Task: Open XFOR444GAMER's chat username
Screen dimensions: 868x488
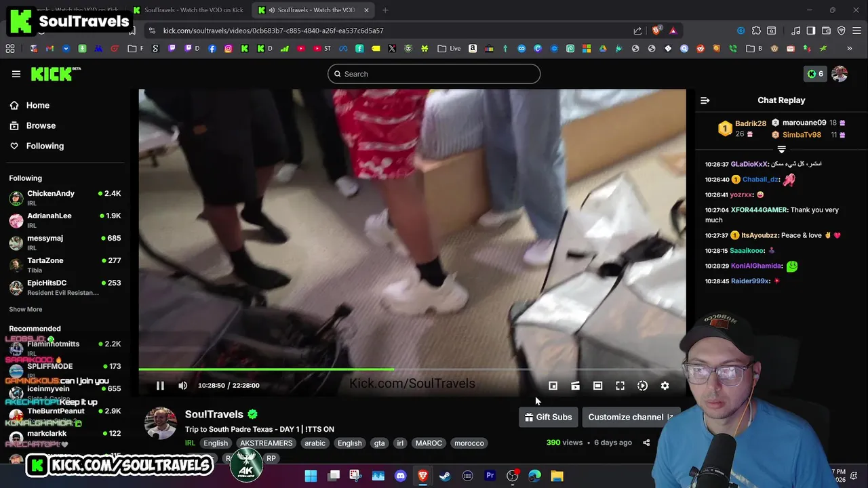Action: (x=759, y=210)
